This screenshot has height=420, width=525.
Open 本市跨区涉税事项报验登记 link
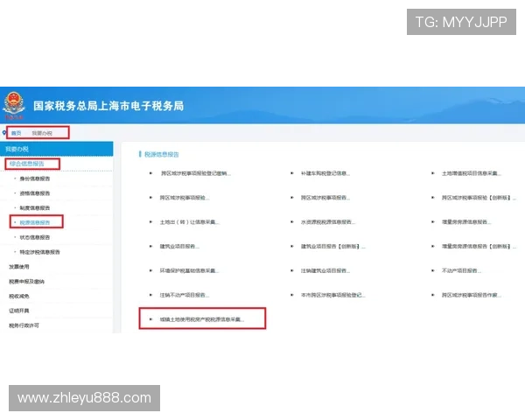click(x=333, y=295)
